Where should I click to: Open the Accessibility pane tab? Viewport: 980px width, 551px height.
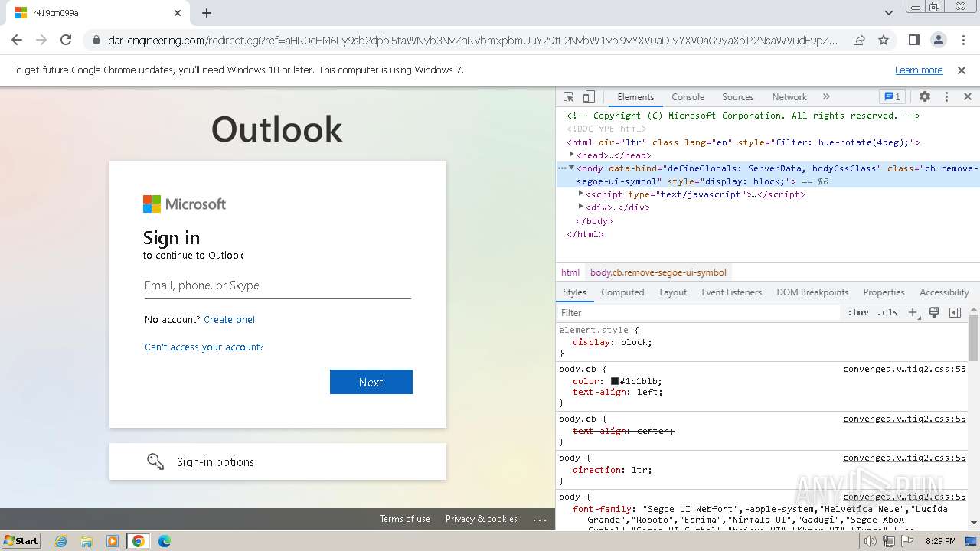pyautogui.click(x=944, y=292)
